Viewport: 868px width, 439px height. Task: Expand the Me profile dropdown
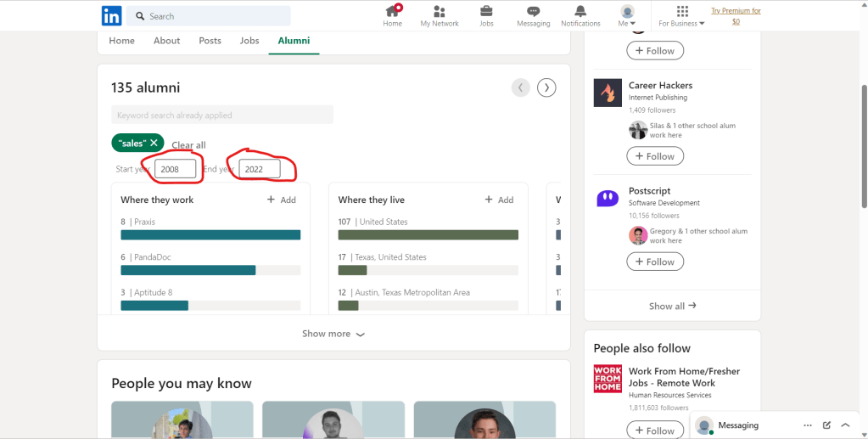[x=627, y=16]
